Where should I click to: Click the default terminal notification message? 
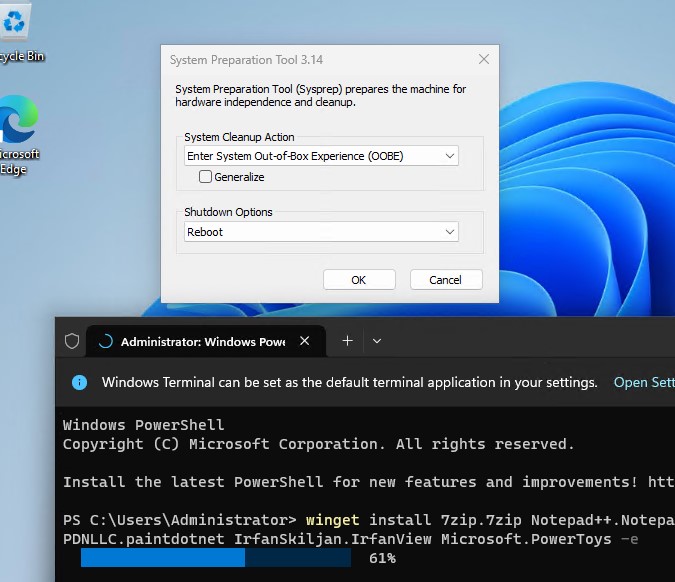(x=350, y=382)
